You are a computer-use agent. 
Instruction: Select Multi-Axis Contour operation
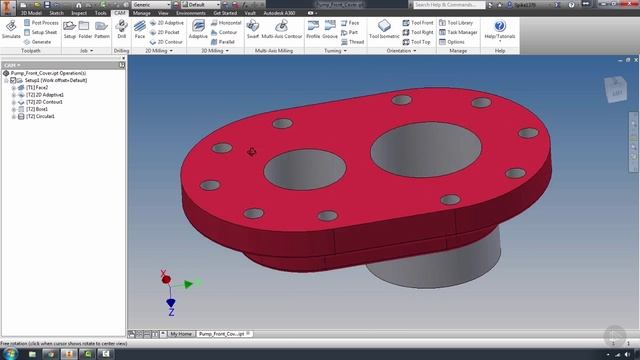pos(282,29)
